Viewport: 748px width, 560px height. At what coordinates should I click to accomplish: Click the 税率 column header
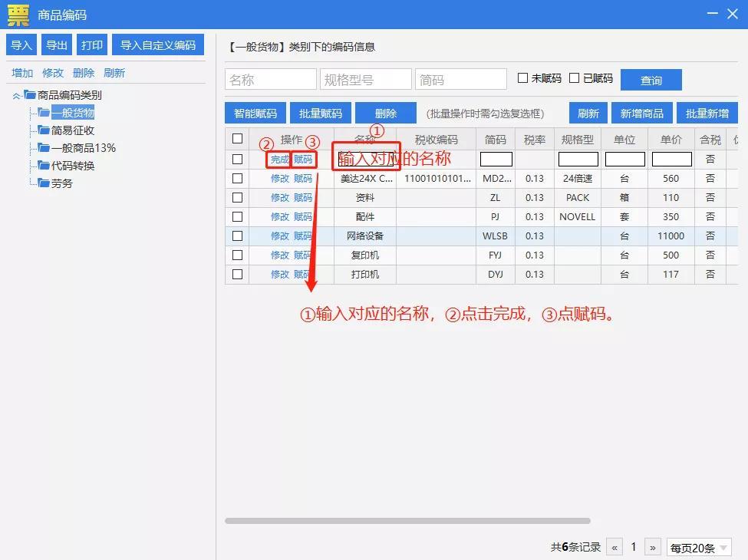tap(534, 140)
